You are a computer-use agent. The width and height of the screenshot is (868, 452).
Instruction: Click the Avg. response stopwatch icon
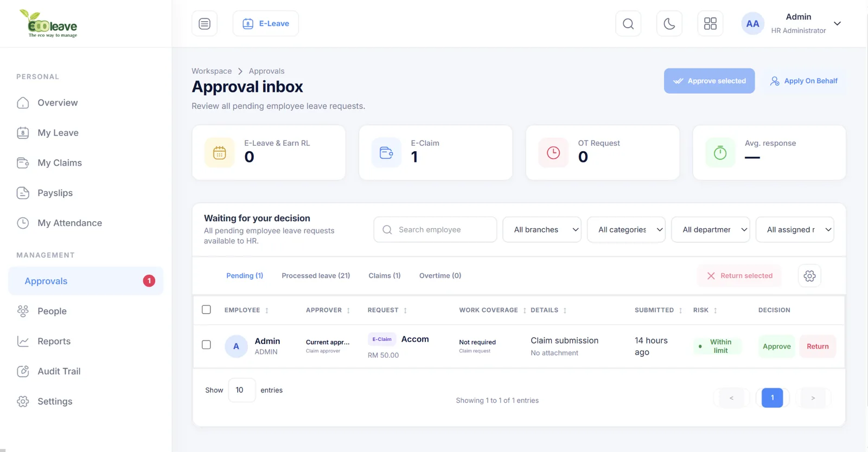pyautogui.click(x=720, y=153)
